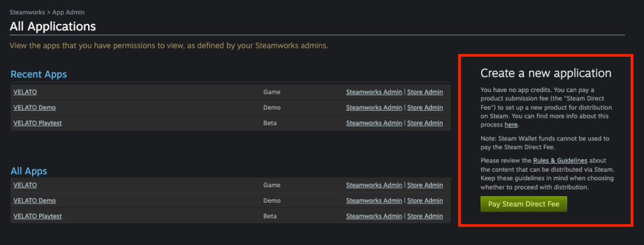The image size is (644, 245).
Task: Go to Steamworks in the breadcrumb
Action: click(x=28, y=13)
